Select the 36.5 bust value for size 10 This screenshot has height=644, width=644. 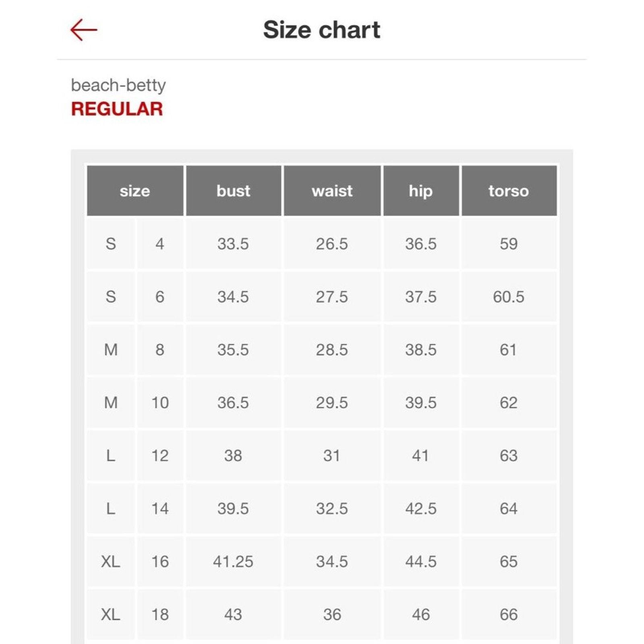[x=233, y=403]
